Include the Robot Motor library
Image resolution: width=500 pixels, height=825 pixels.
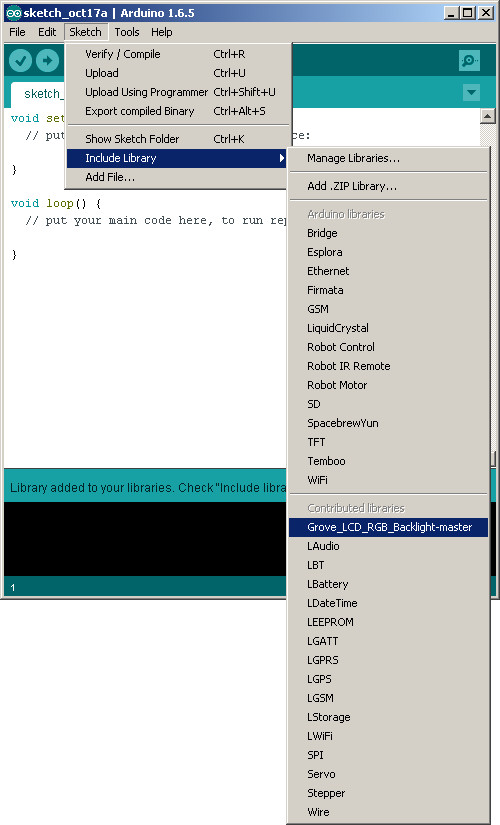coord(388,385)
